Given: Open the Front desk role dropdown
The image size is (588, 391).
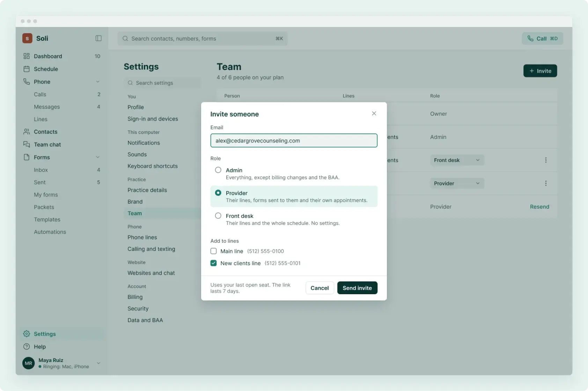Looking at the screenshot, I should (457, 160).
